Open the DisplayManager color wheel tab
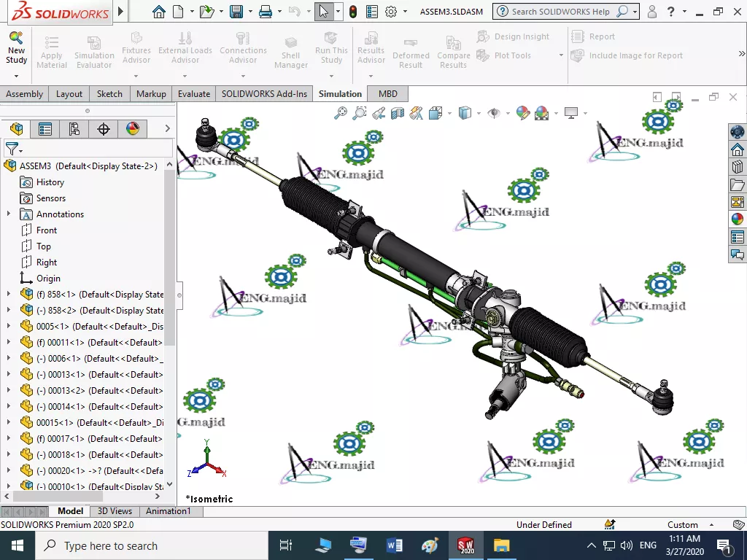Viewport: 747px width, 560px height. pos(132,129)
